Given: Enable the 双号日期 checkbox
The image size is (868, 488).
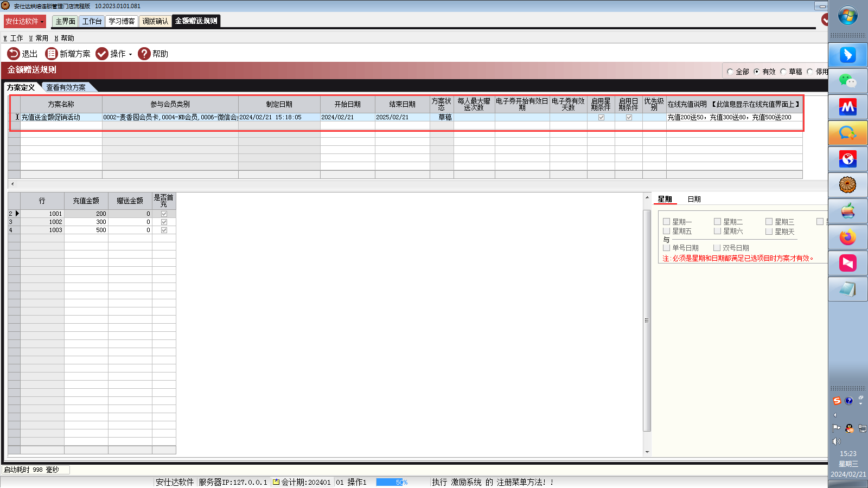Looking at the screenshot, I should pos(717,248).
